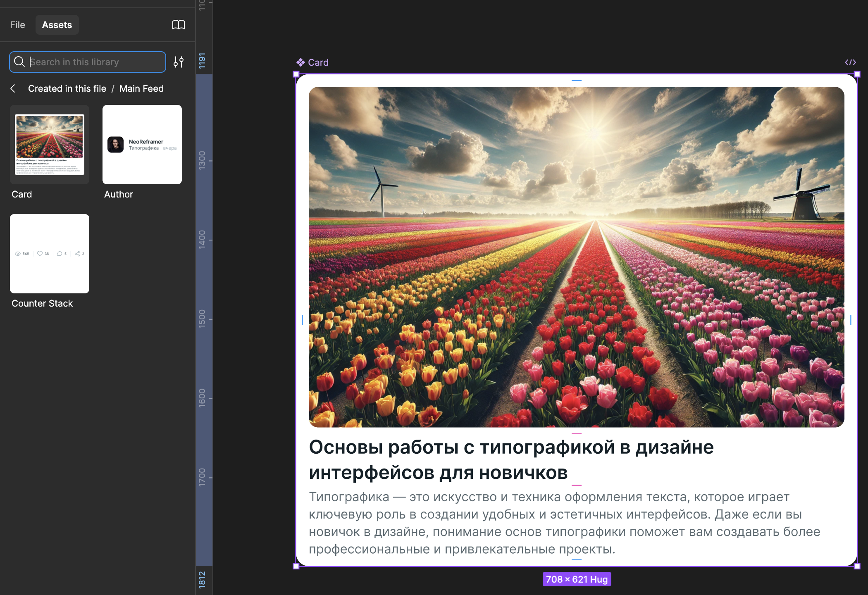Select the Card component thumbnail
The height and width of the screenshot is (595, 868).
50,145
